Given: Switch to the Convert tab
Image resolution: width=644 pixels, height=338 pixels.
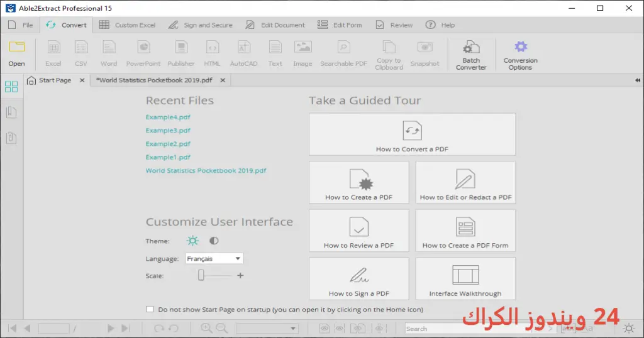Looking at the screenshot, I should [67, 25].
